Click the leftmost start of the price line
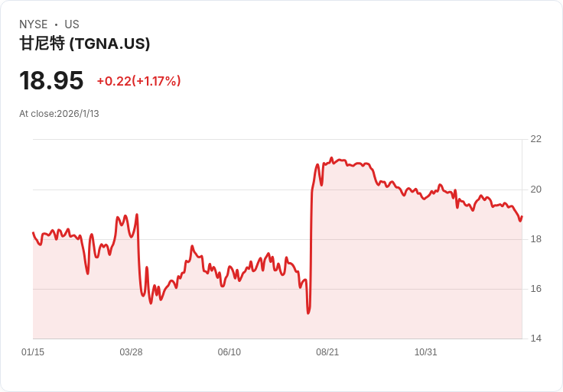Image resolution: width=563 pixels, height=392 pixels. coord(33,232)
